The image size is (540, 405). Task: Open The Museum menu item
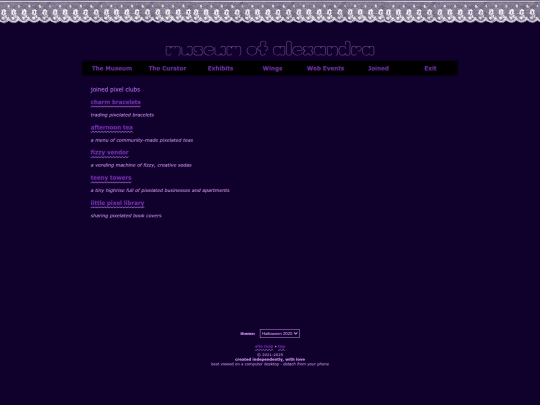(112, 68)
